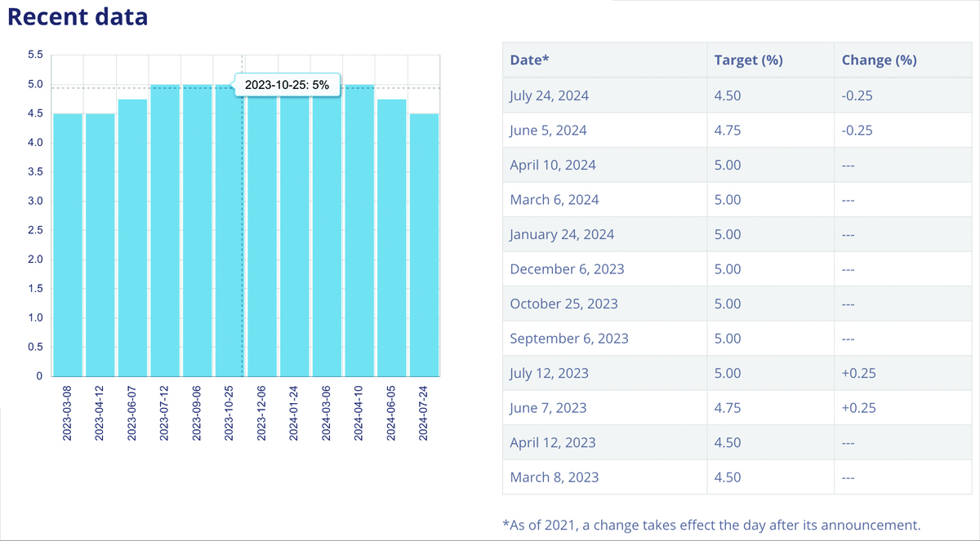Click the 4.75 target for June 7, 2023
The image size is (980, 541).
coord(728,408)
